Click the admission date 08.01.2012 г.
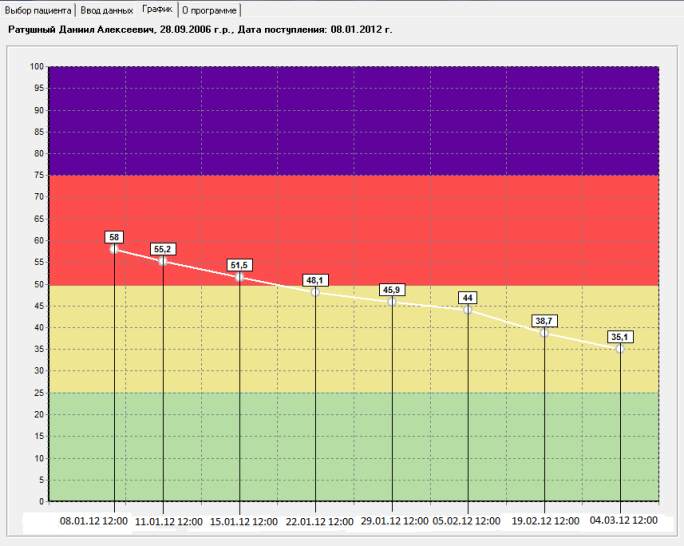Screen dimensions: 684x546 (x=361, y=30)
